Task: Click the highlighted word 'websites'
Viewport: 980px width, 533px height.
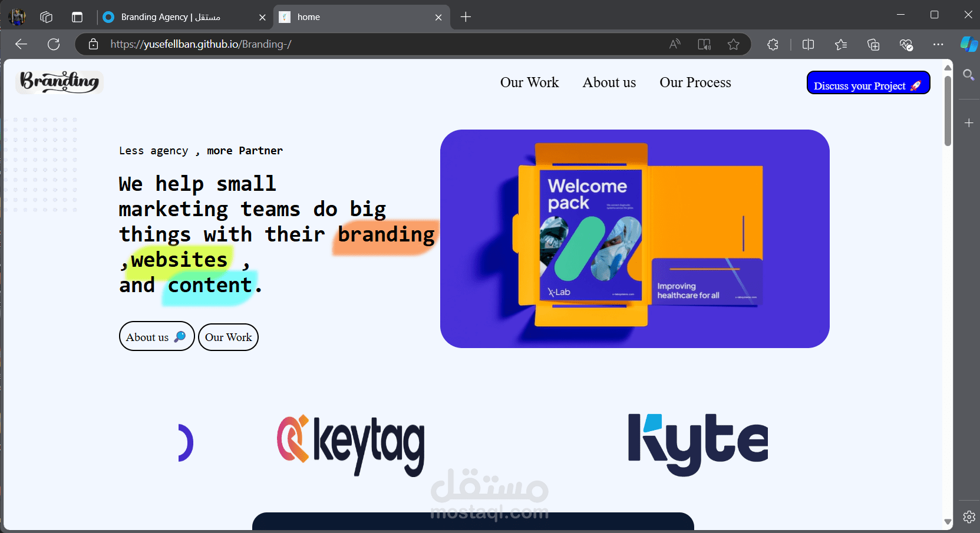Action: 179,260
